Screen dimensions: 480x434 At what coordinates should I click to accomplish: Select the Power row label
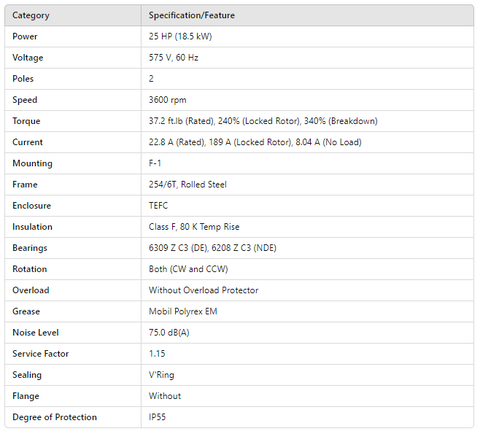(25, 36)
